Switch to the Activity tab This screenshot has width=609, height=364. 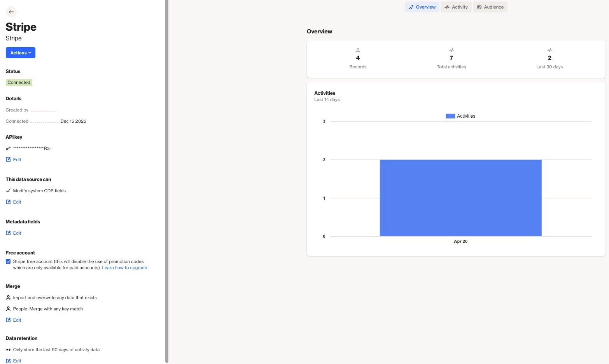[456, 7]
